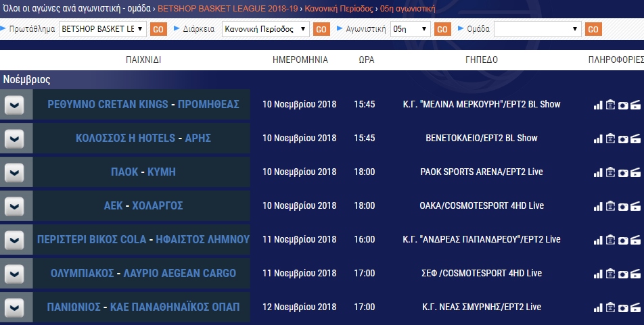Expand the Περιστέρι Bikos Cola - Ήφαιστος row

click(14, 240)
